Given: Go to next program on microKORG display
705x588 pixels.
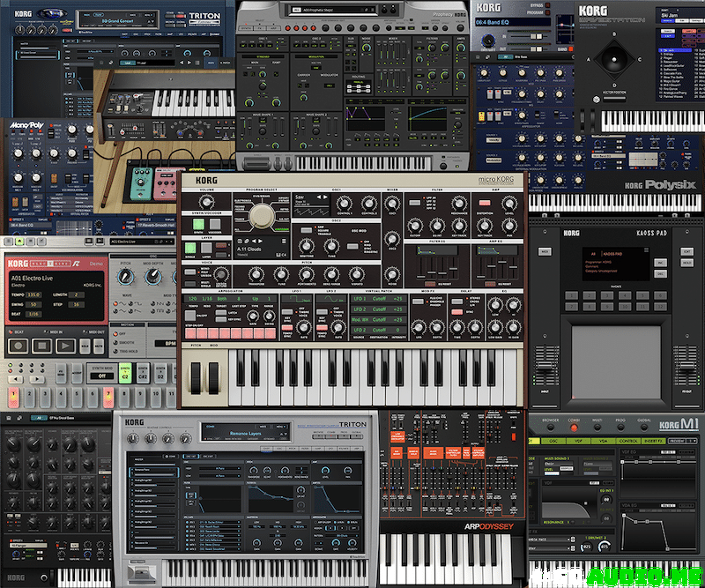Looking at the screenshot, I should (260, 242).
